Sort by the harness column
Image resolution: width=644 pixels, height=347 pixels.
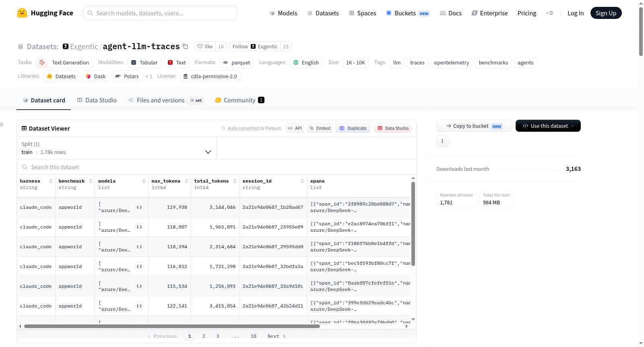(x=51, y=181)
